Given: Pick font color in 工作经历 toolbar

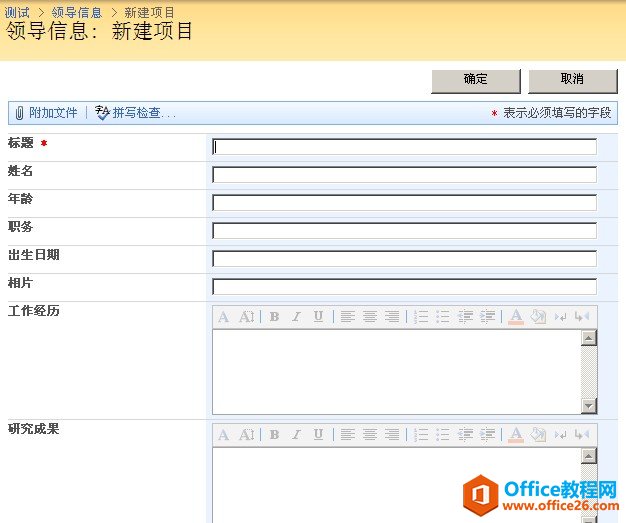Looking at the screenshot, I should tap(516, 317).
